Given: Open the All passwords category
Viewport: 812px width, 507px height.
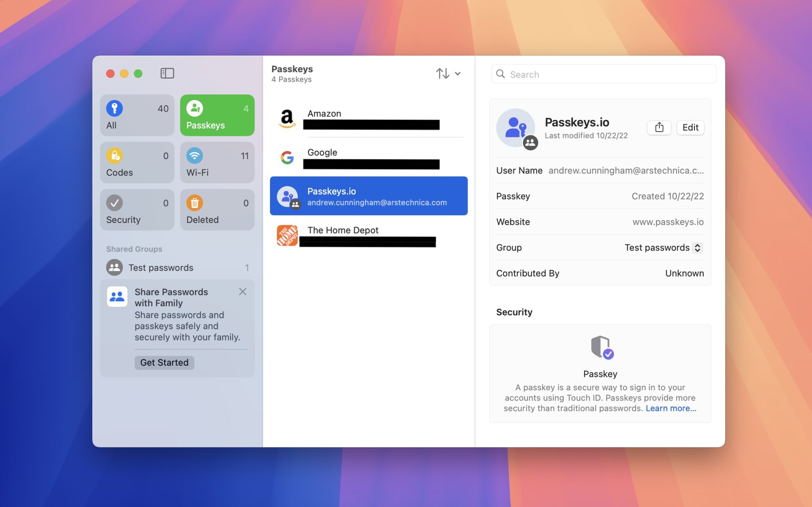Looking at the screenshot, I should pos(137,115).
